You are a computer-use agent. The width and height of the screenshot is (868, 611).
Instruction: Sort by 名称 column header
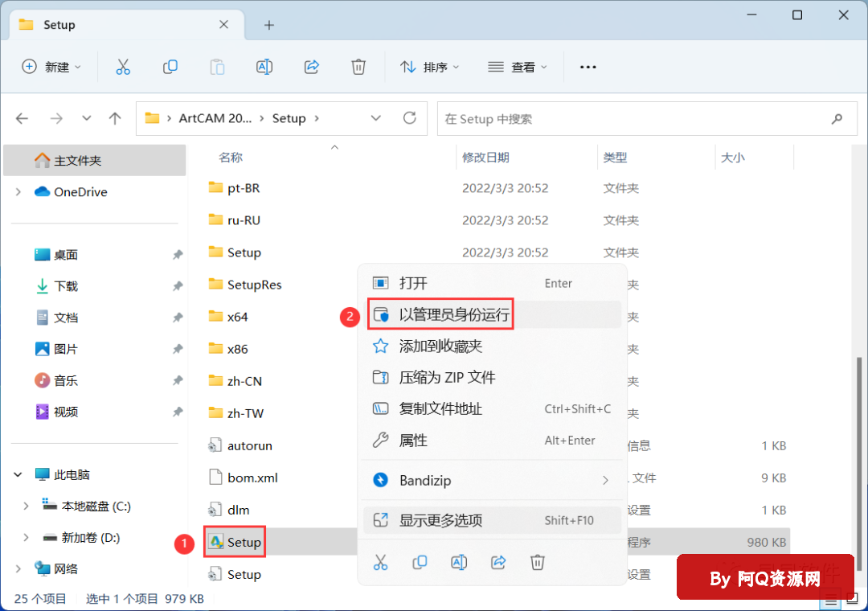(231, 158)
